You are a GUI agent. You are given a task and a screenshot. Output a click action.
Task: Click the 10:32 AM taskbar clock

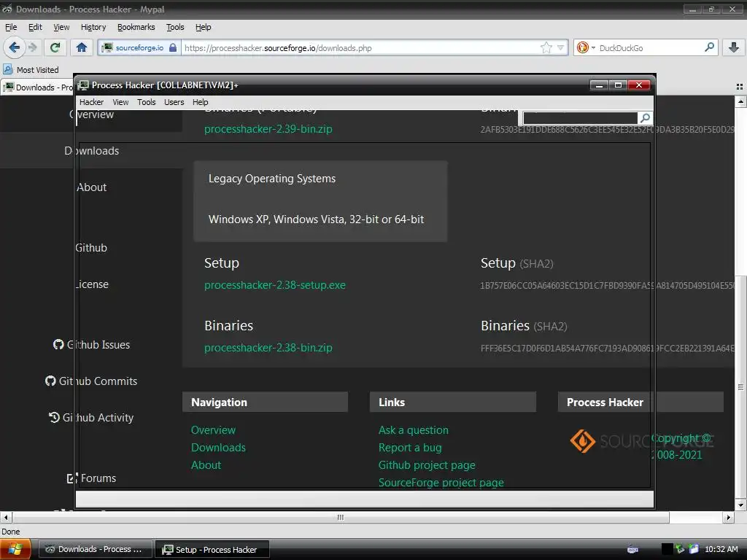[x=721, y=549]
